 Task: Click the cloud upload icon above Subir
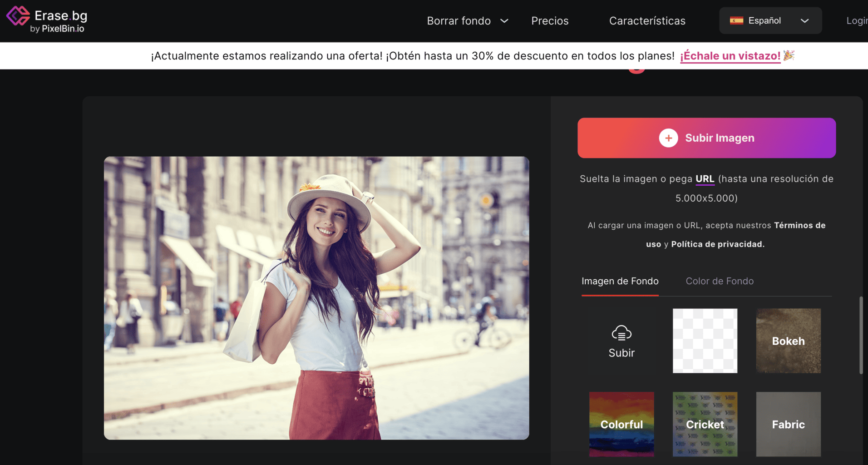click(621, 333)
